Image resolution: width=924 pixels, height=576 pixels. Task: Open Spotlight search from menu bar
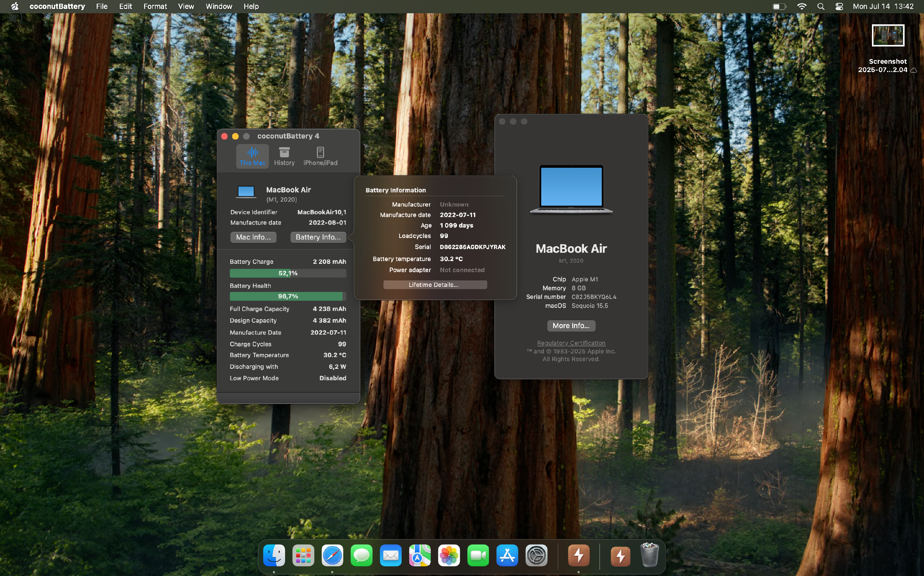click(821, 6)
